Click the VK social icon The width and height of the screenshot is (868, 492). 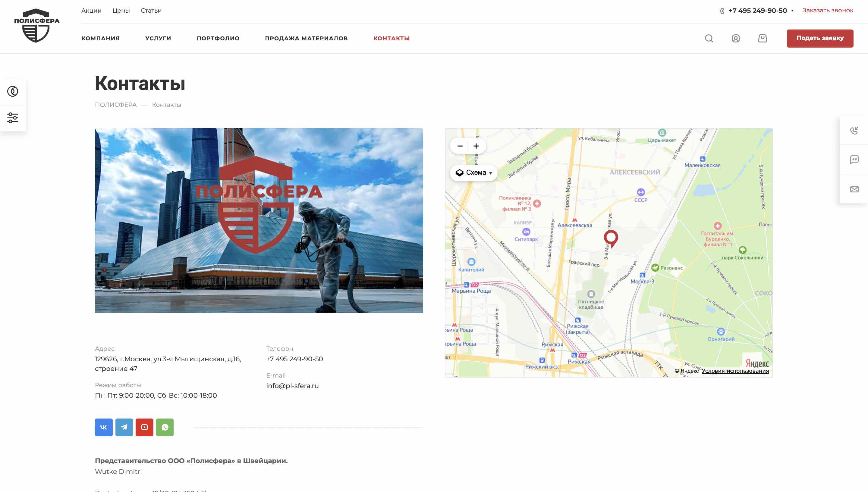click(103, 427)
